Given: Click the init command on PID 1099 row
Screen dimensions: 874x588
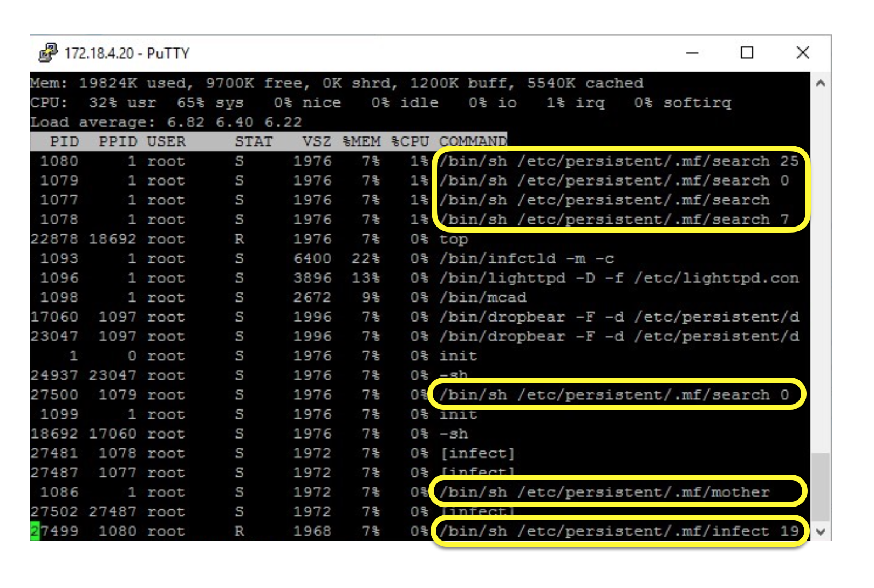Looking at the screenshot, I should coord(459,414).
